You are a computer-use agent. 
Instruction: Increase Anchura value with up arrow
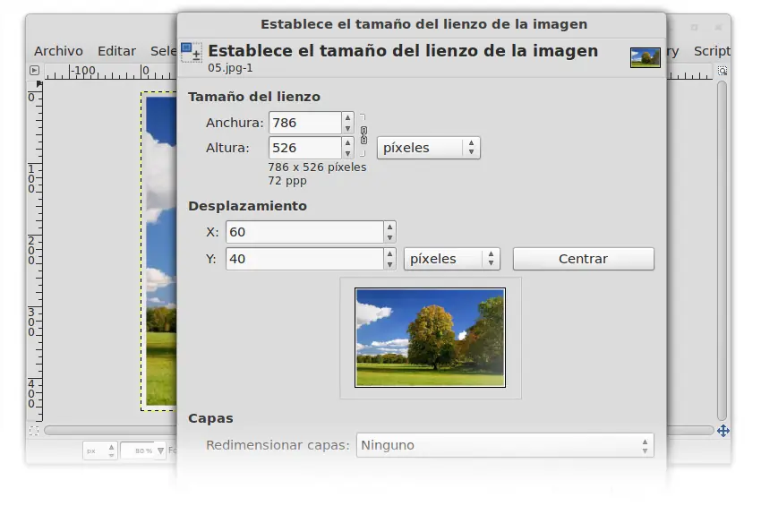[347, 117]
